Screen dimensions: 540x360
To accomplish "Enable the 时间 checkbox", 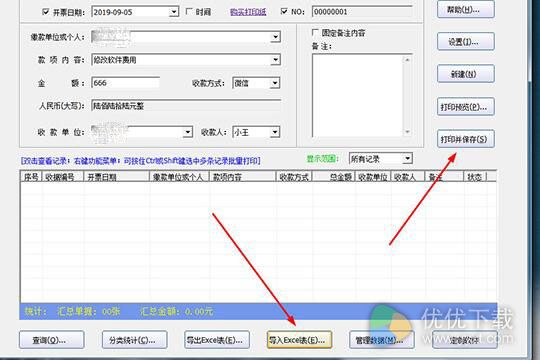I will point(189,11).
